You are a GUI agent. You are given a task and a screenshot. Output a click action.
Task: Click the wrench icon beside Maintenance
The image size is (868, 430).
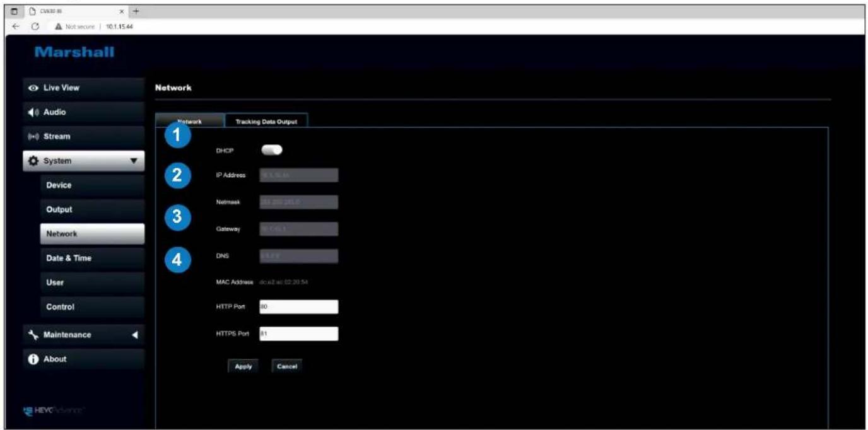pyautogui.click(x=33, y=335)
